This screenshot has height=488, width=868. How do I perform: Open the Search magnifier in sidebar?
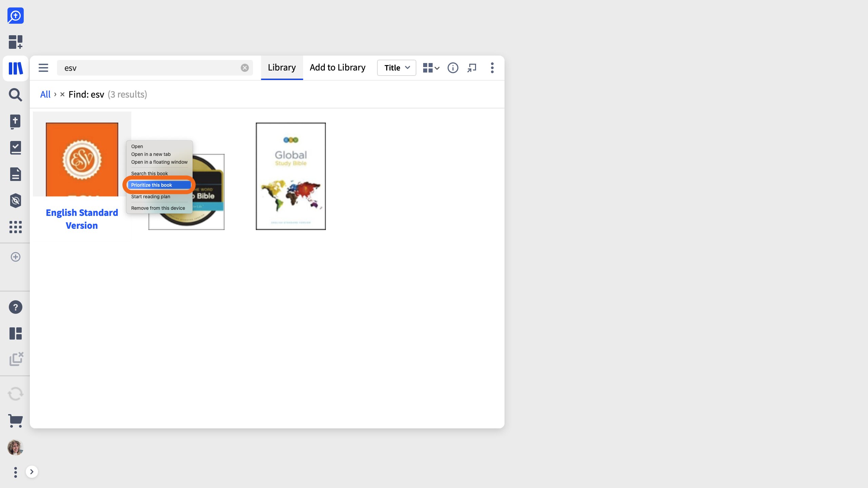(x=16, y=95)
